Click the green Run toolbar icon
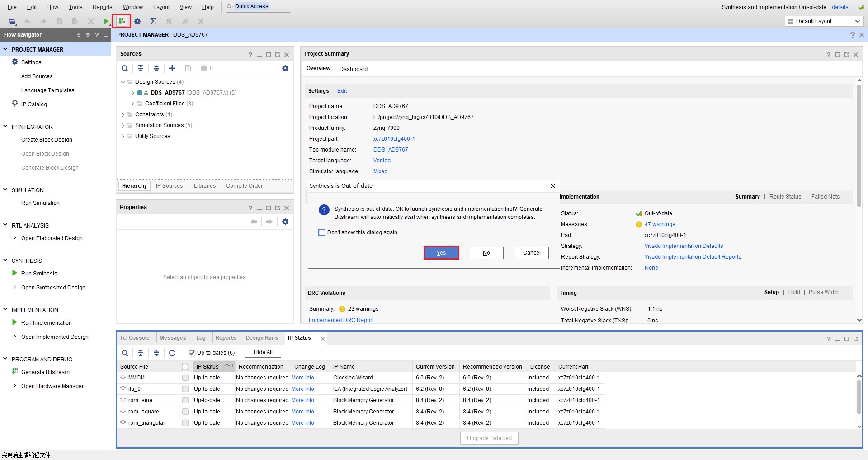Screen dimensions: 868x460 [106, 21]
